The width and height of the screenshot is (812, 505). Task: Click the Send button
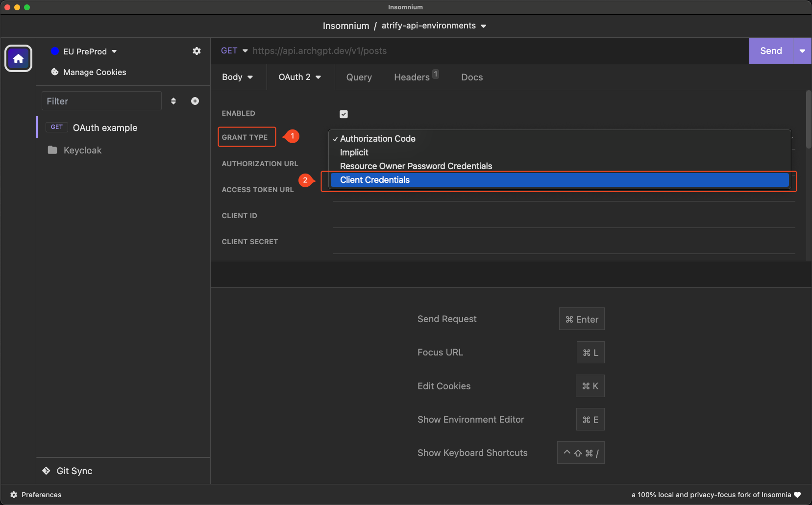pyautogui.click(x=771, y=51)
